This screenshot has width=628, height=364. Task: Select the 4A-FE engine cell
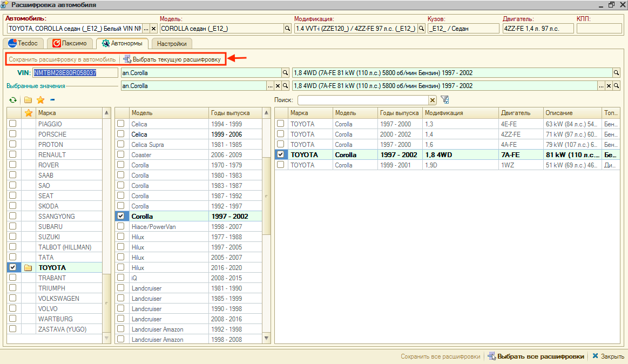coord(521,145)
